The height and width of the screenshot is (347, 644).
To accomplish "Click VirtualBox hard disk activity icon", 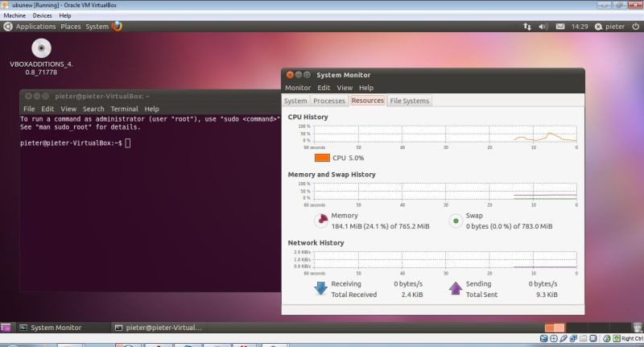I will [544, 338].
